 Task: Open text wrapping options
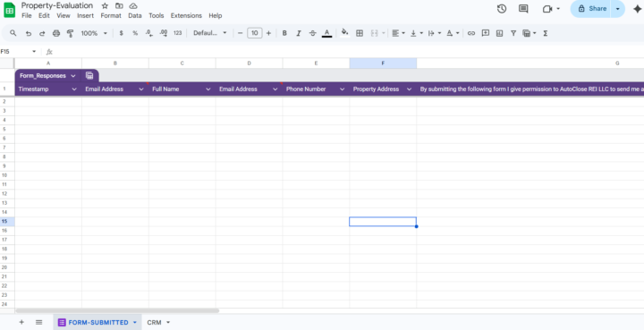(434, 33)
